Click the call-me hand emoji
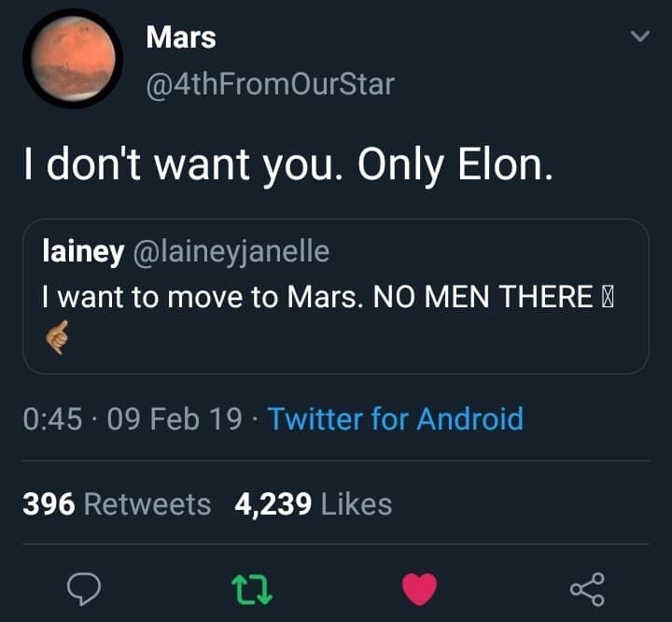 click(x=57, y=337)
